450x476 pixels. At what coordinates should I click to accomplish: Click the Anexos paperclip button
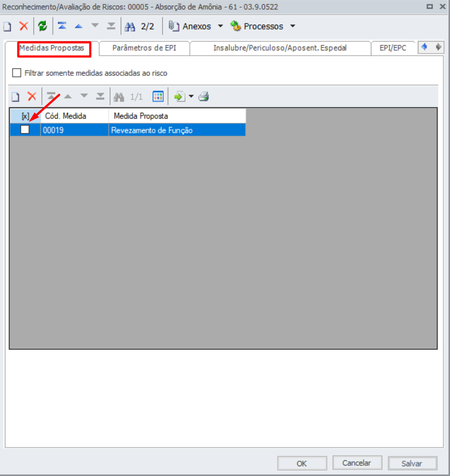tap(190, 26)
